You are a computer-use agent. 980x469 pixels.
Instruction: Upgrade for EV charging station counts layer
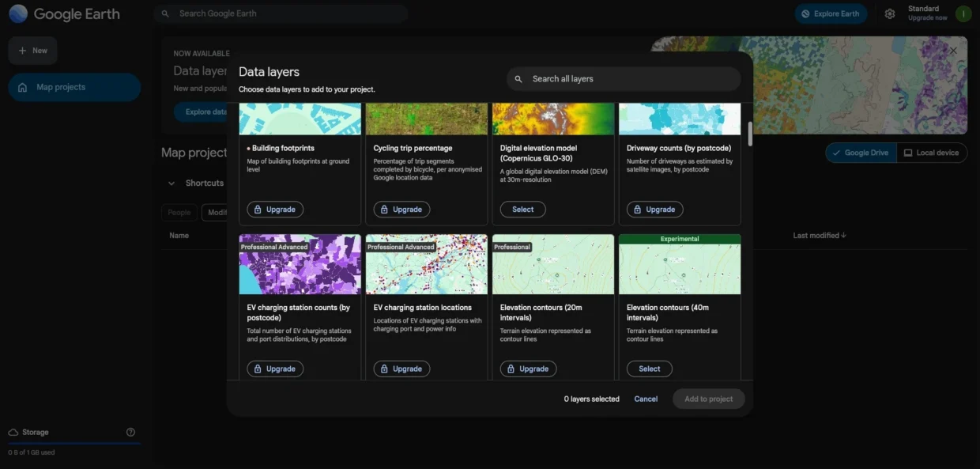coord(275,369)
